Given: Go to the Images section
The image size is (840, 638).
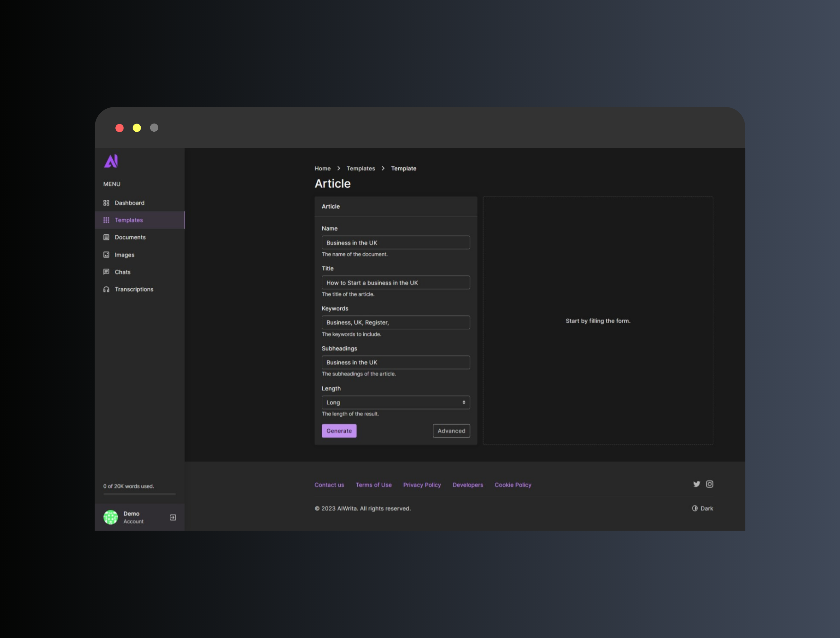Looking at the screenshot, I should (x=124, y=255).
